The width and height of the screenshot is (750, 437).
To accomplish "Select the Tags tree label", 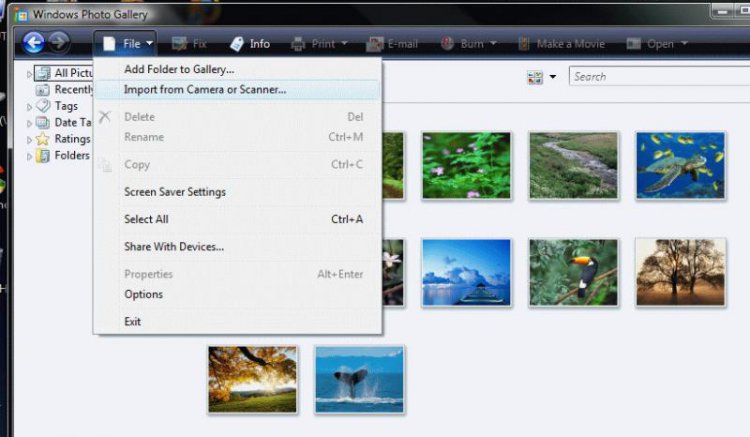I will click(x=66, y=106).
